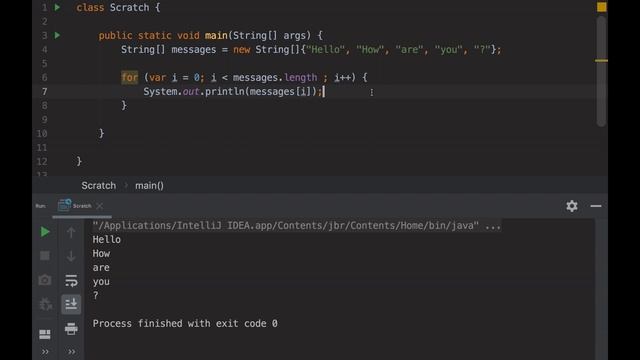The width and height of the screenshot is (640, 360).
Task: Click 'println' in line 7
Action: [x=224, y=91]
